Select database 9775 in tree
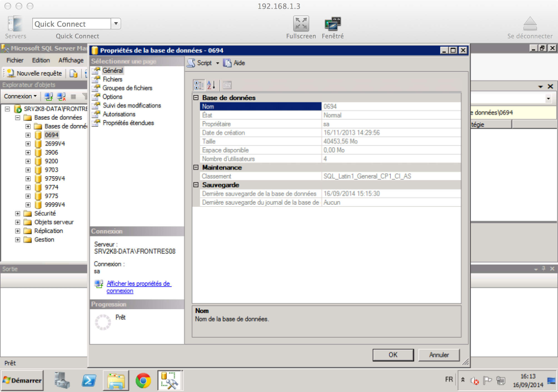Viewport: 558px width, 392px height. 51,196
